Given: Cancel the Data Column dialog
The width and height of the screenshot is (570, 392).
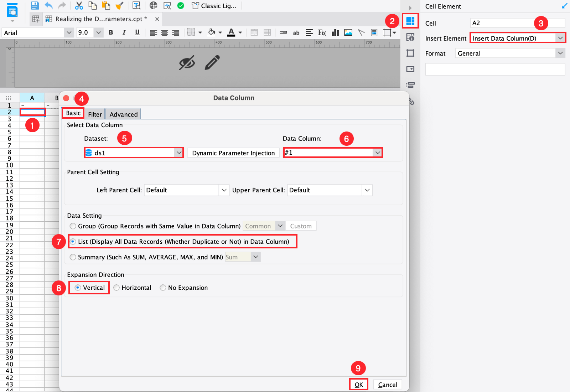Looking at the screenshot, I should [388, 385].
